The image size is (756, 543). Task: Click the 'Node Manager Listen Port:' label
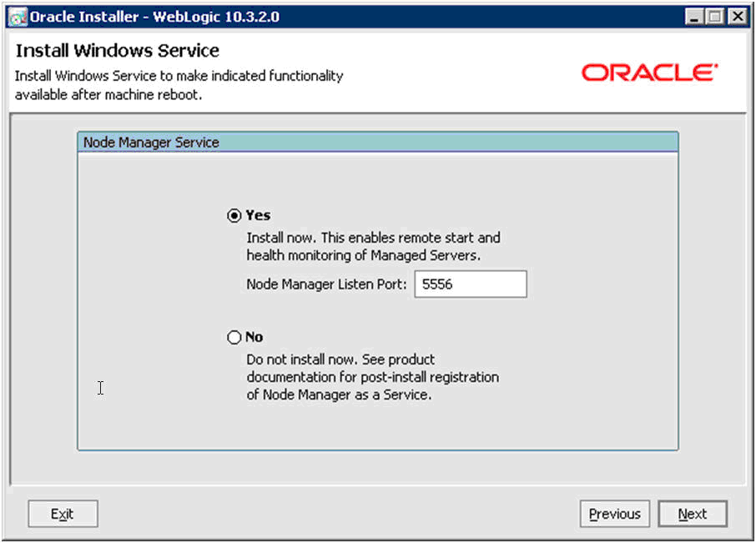326,284
